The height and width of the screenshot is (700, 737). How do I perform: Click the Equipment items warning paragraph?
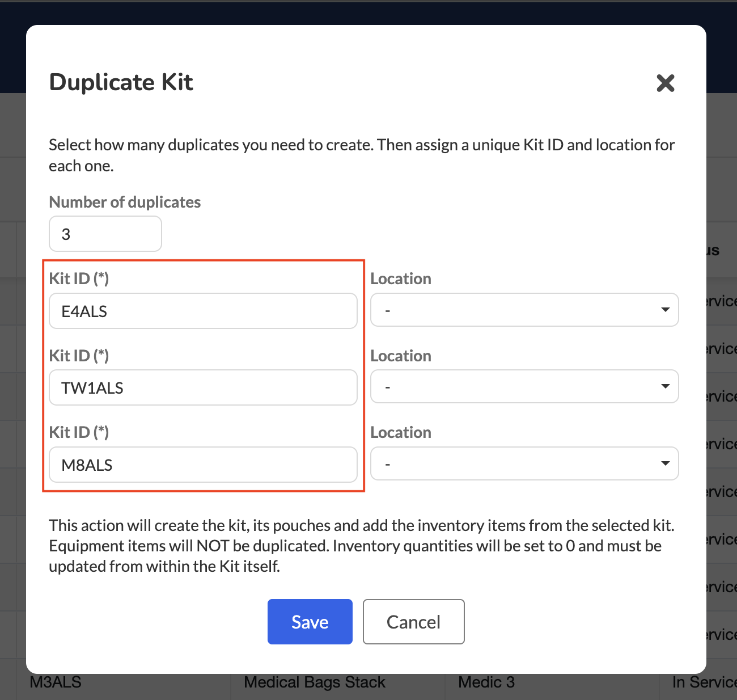[x=362, y=546]
